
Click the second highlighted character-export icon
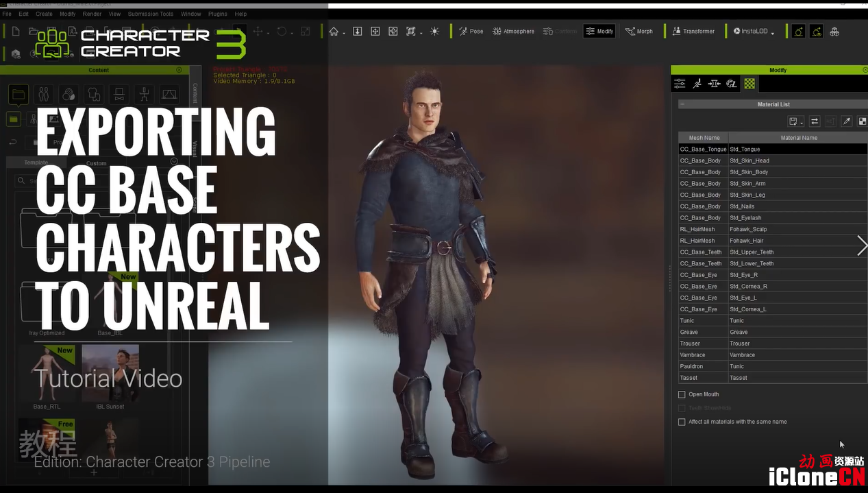pyautogui.click(x=816, y=32)
